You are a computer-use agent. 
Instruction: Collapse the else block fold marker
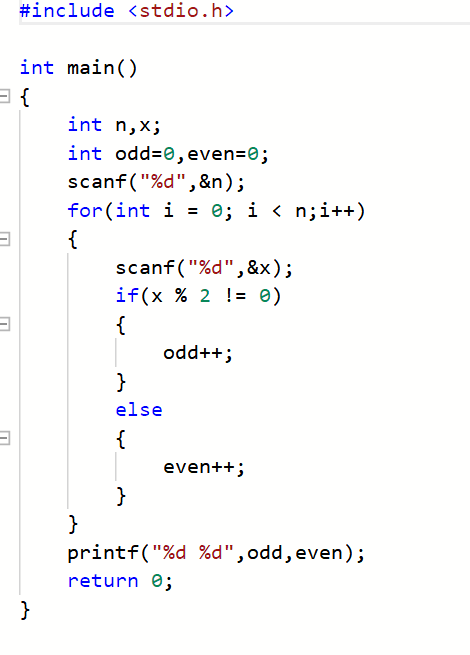[4, 438]
